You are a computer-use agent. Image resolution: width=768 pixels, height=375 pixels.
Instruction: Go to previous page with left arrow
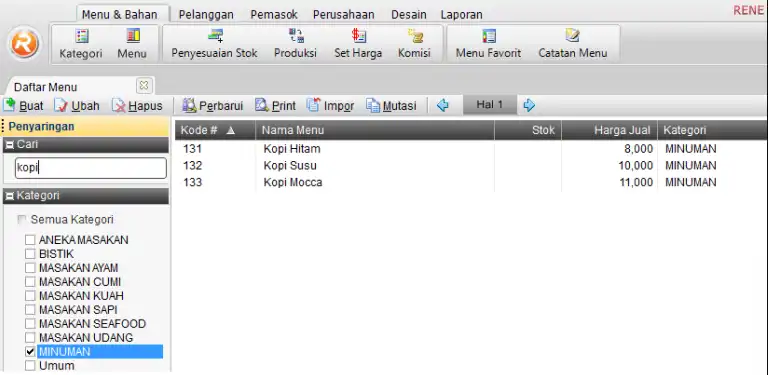click(442, 105)
